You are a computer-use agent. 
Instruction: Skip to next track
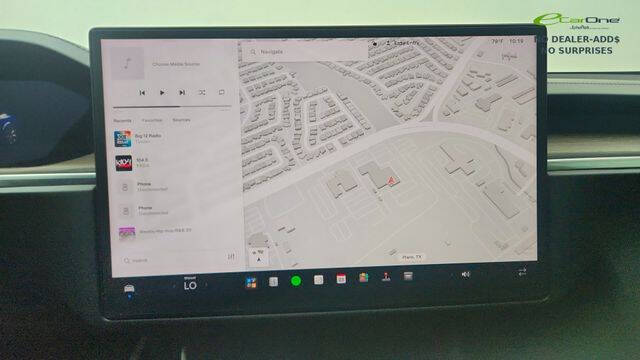pyautogui.click(x=182, y=93)
